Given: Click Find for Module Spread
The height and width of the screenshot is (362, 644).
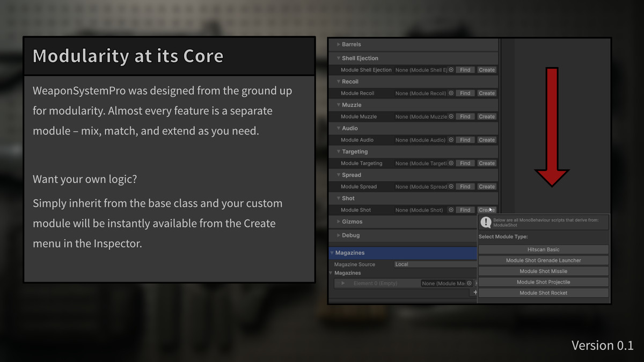Looking at the screenshot, I should tap(465, 187).
